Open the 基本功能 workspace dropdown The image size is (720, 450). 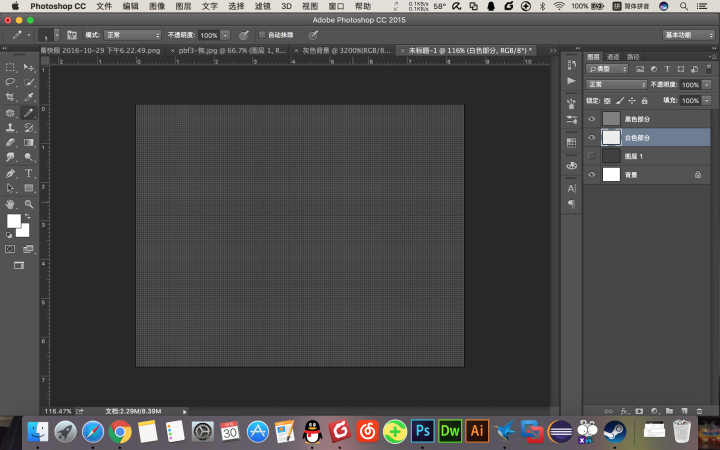point(689,35)
